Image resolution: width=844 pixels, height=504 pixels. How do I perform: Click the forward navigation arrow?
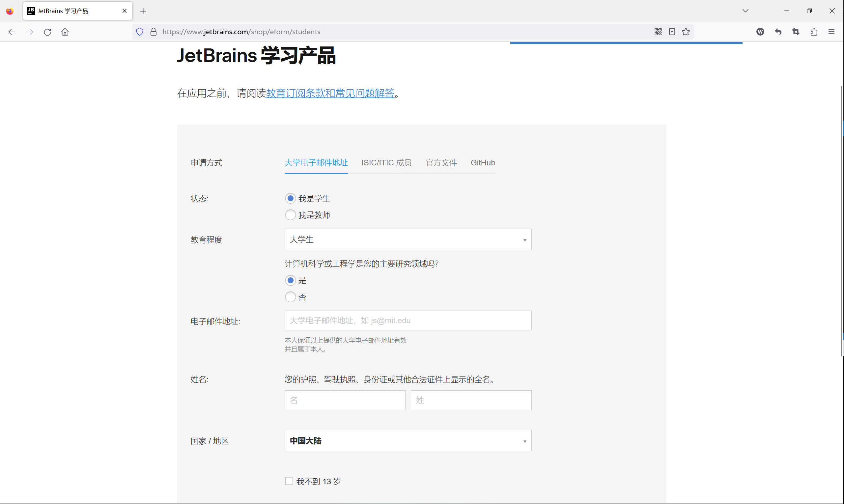(30, 32)
